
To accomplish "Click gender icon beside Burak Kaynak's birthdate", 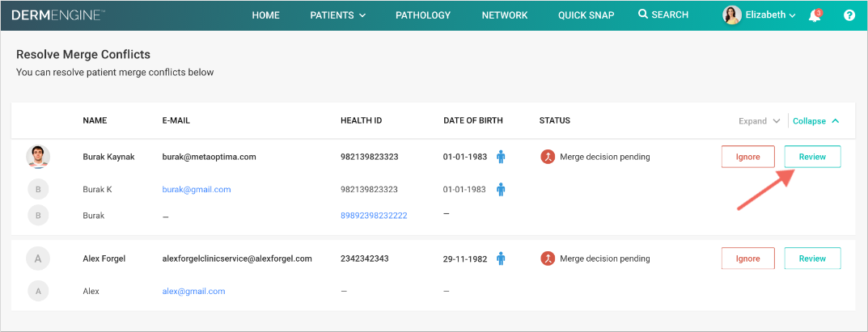I will (x=501, y=157).
